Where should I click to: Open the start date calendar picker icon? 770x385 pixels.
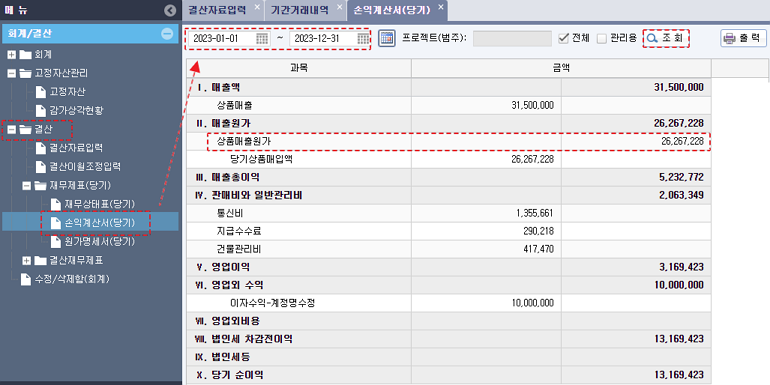pos(262,39)
